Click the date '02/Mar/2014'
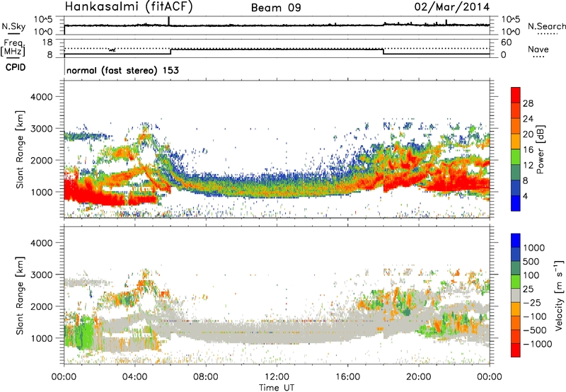This screenshot has height=392, width=566. 451,7
